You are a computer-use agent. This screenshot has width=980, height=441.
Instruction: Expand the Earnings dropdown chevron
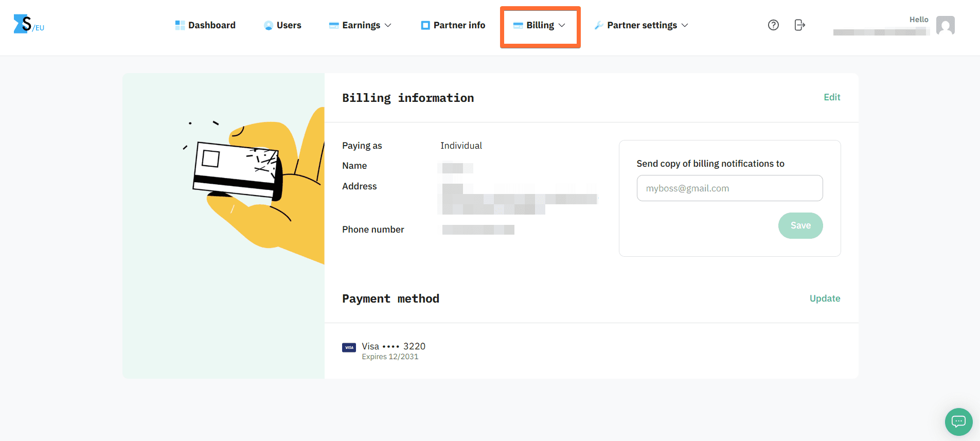388,25
